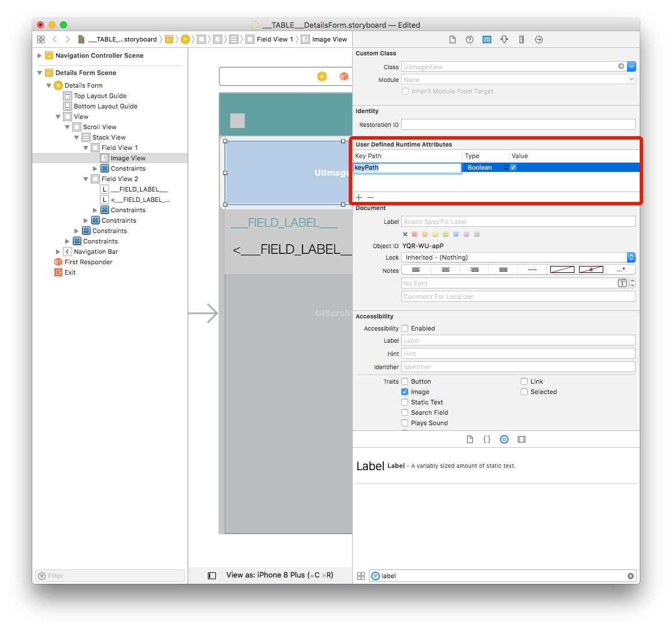Switch to the Connections inspector tab
The height and width of the screenshot is (630, 672).
click(x=539, y=39)
